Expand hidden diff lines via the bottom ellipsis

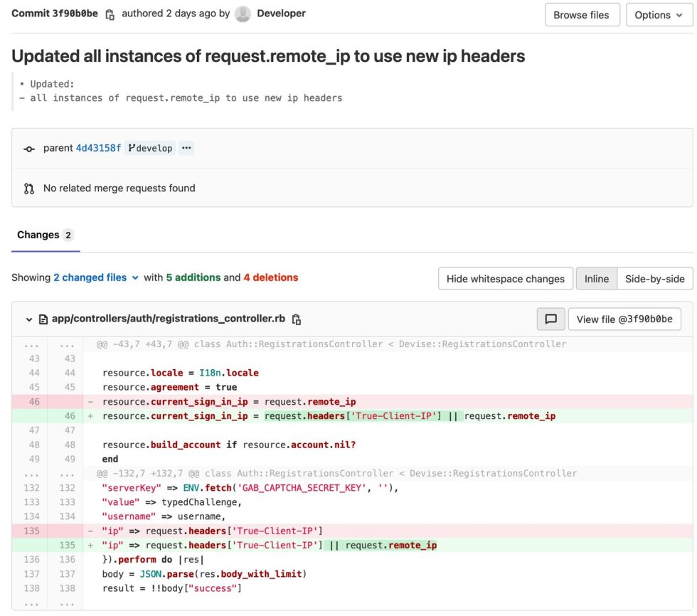(32, 602)
